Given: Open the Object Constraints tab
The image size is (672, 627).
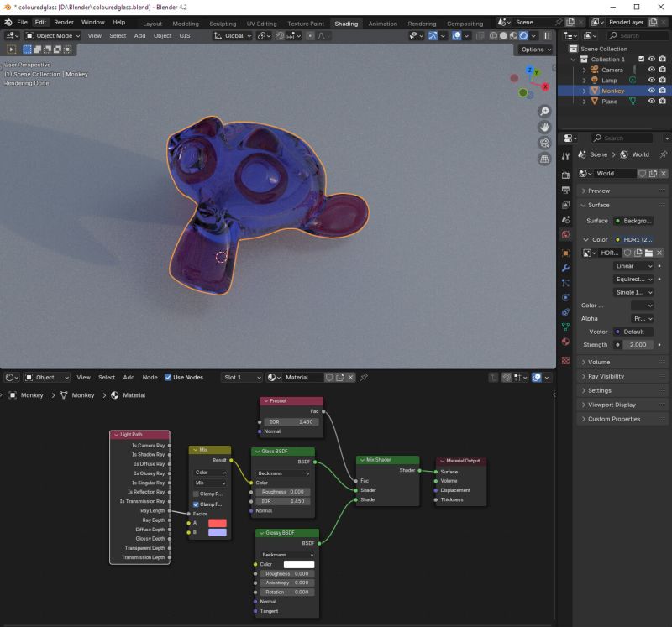Looking at the screenshot, I should click(x=565, y=312).
